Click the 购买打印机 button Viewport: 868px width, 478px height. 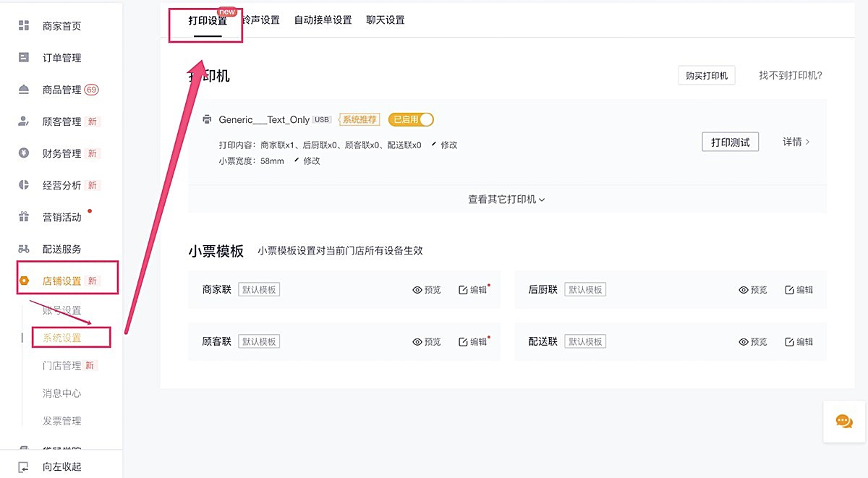click(706, 76)
